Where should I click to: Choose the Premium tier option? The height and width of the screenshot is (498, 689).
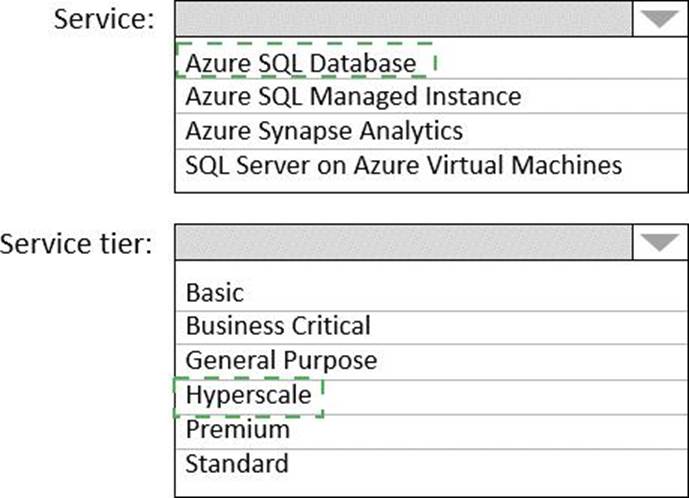pyautogui.click(x=238, y=429)
